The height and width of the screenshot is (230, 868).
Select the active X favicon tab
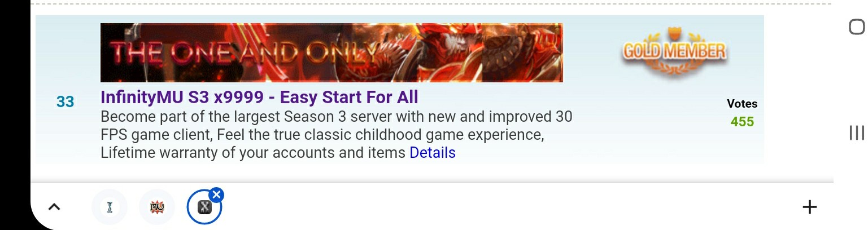coord(204,207)
